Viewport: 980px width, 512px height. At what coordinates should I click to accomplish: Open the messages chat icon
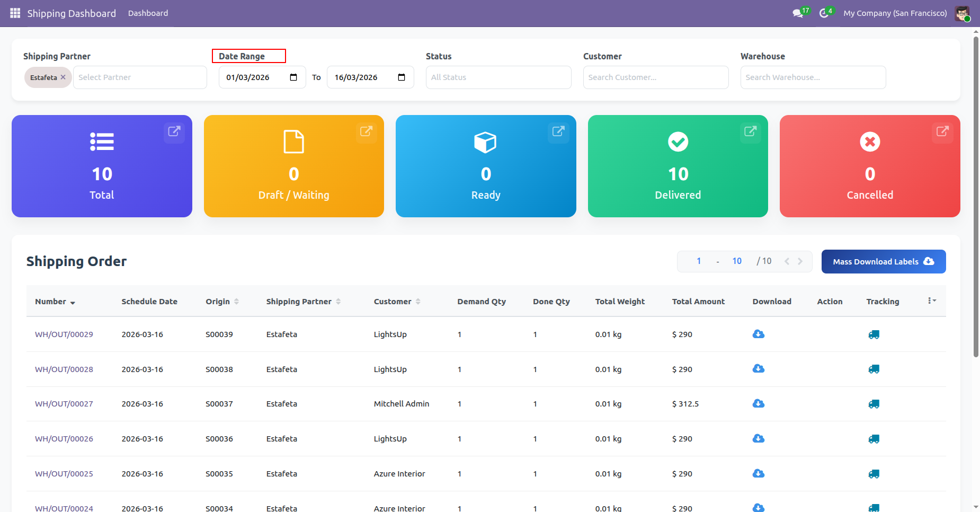point(798,13)
